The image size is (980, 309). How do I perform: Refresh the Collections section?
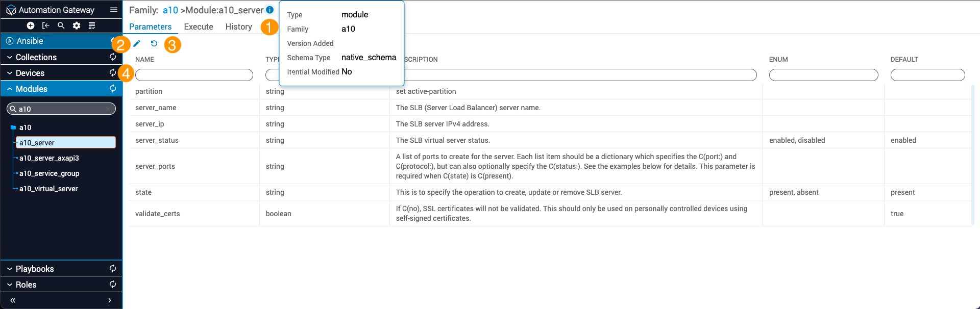coord(113,57)
